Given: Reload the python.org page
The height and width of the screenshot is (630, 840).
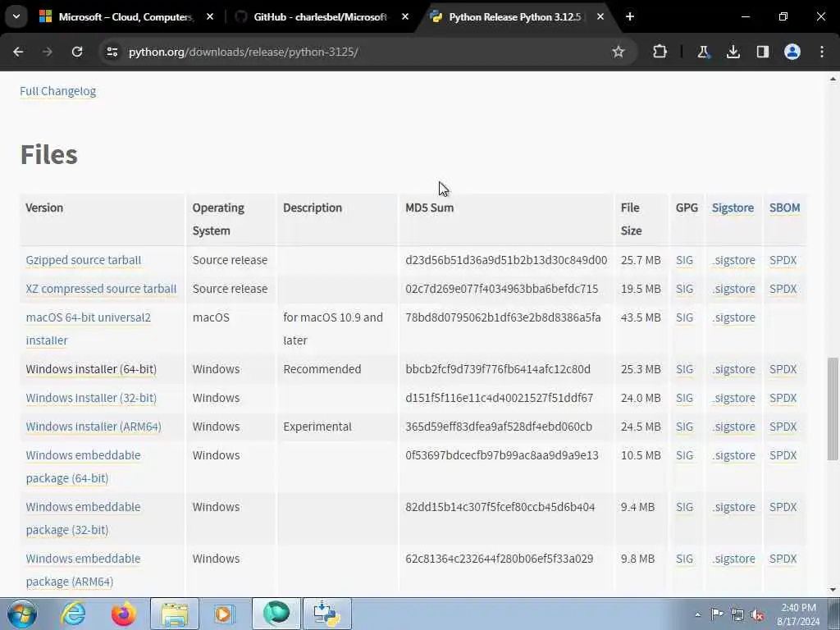Looking at the screenshot, I should tap(77, 52).
